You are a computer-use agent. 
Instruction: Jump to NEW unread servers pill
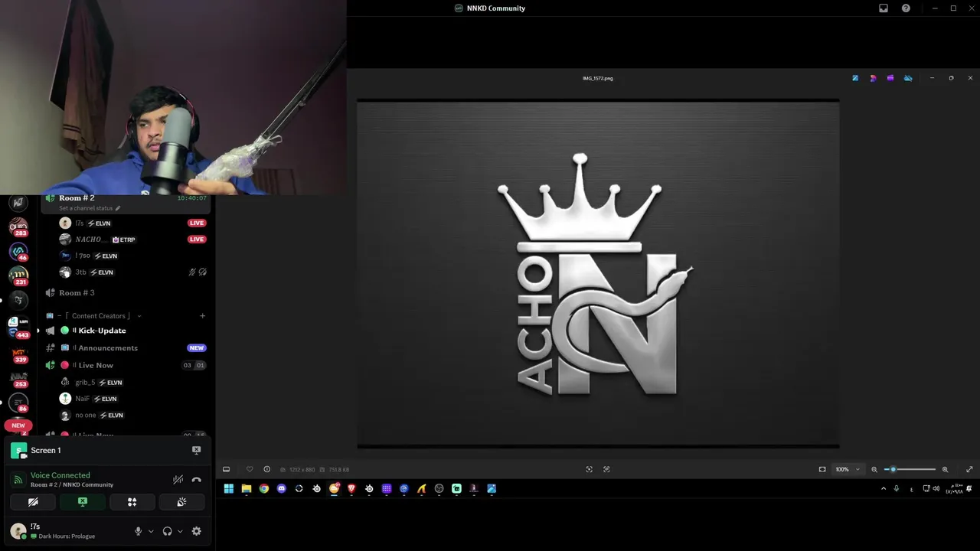(18, 425)
